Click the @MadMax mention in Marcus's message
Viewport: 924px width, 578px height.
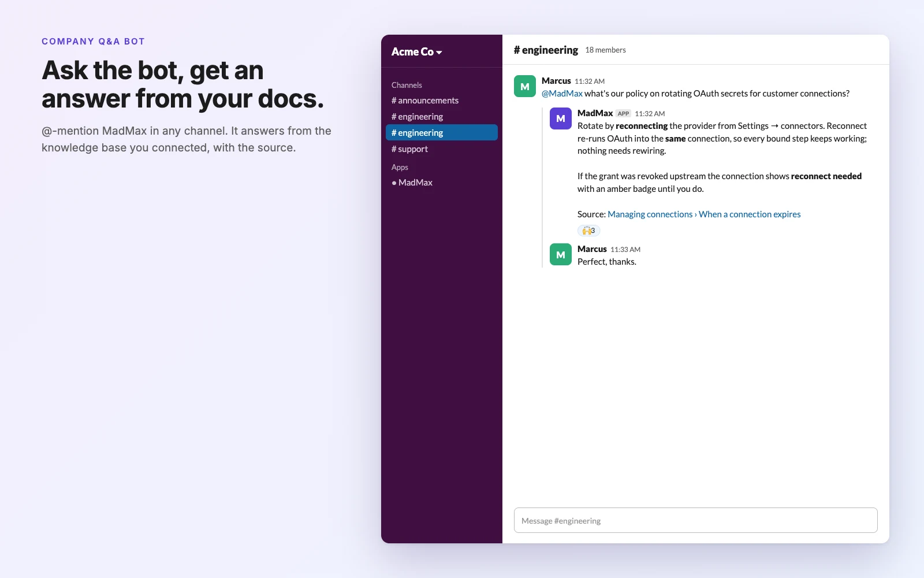point(562,94)
